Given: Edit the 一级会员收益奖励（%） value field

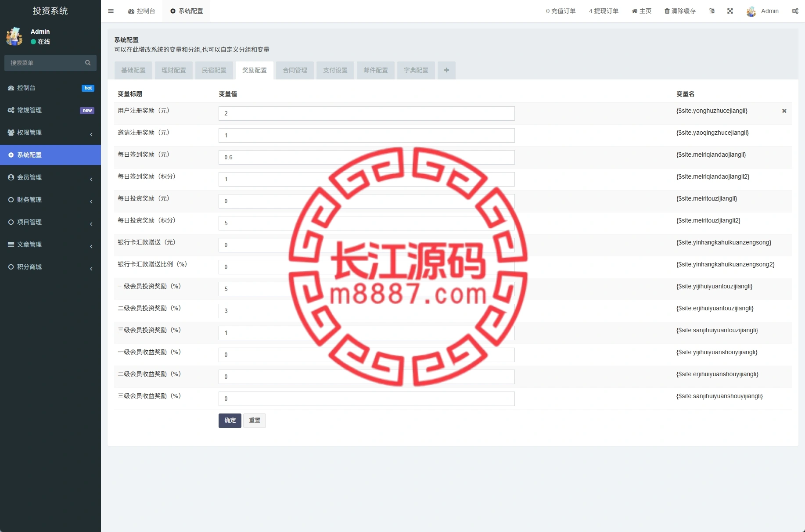Looking at the screenshot, I should tap(367, 355).
